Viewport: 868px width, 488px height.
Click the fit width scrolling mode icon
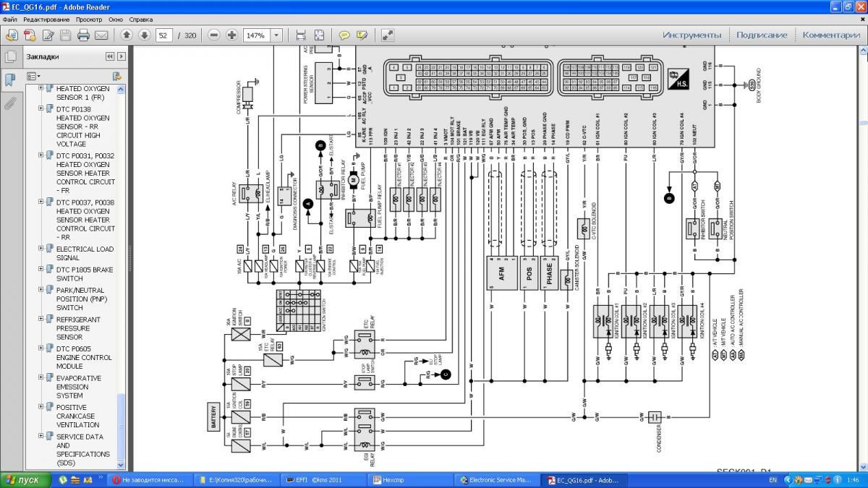click(x=301, y=35)
